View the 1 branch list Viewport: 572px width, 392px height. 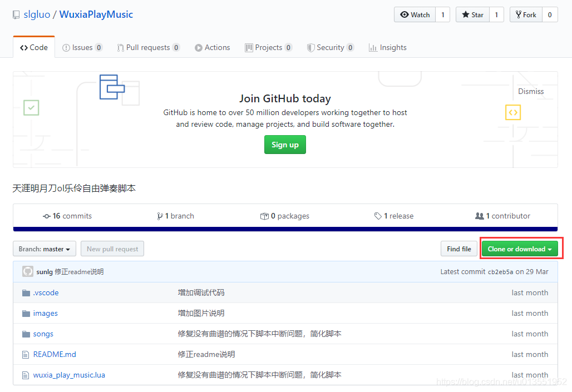(x=175, y=216)
